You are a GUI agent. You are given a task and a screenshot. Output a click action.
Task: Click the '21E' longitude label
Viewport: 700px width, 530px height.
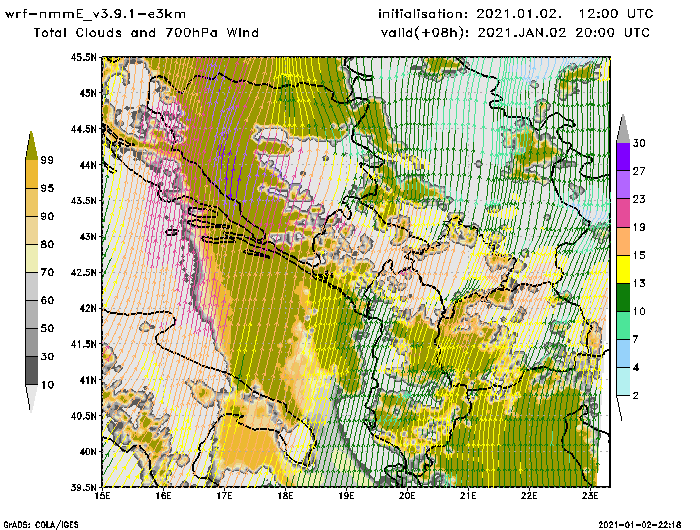pos(468,496)
